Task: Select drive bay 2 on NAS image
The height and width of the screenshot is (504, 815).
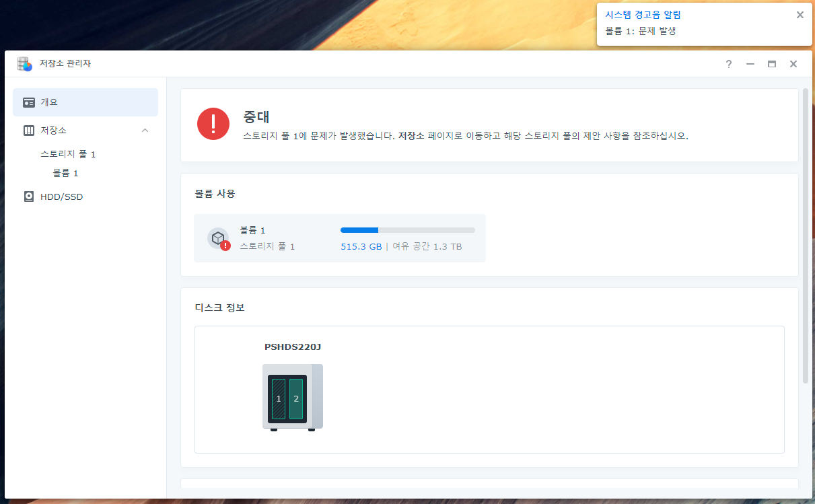Action: coord(296,398)
